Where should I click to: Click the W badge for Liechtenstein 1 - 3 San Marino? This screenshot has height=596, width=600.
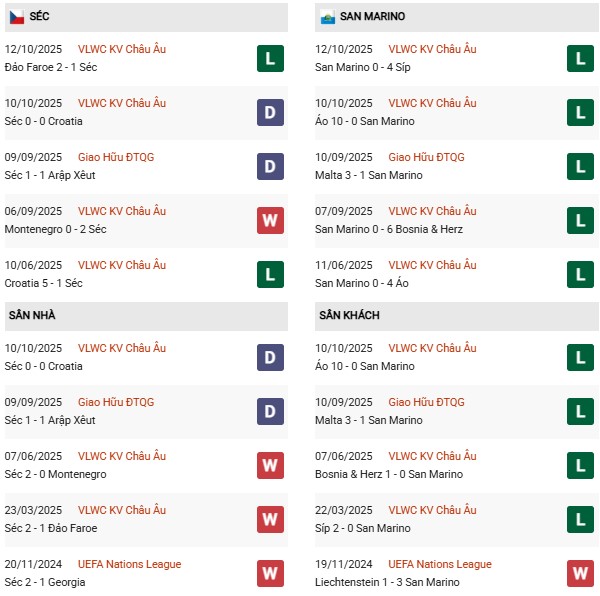tap(580, 573)
